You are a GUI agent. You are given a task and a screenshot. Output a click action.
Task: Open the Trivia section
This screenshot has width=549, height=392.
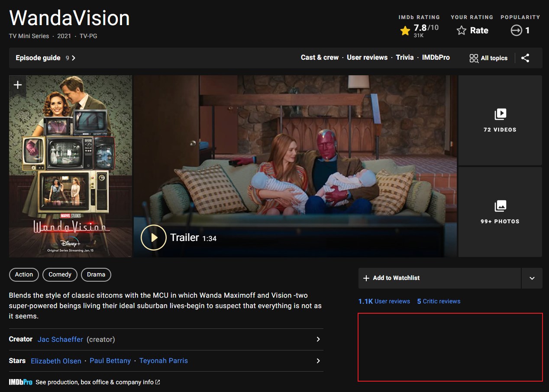(x=405, y=58)
